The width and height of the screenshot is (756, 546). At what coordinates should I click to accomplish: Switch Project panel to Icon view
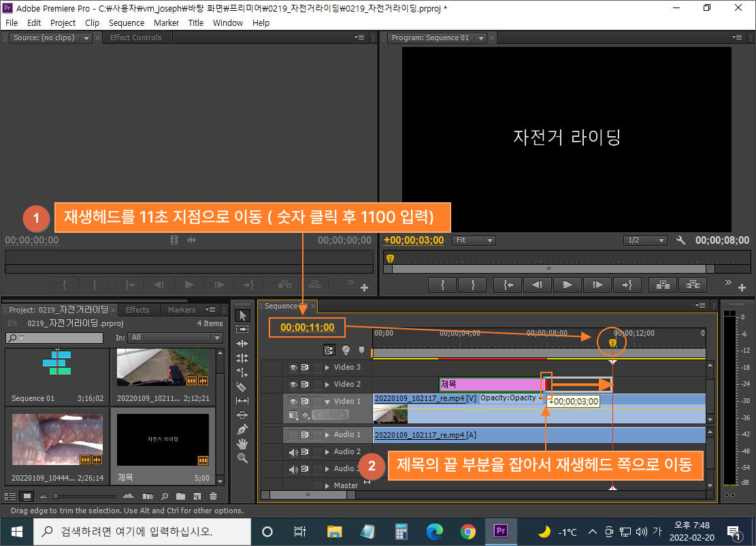pos(27,496)
